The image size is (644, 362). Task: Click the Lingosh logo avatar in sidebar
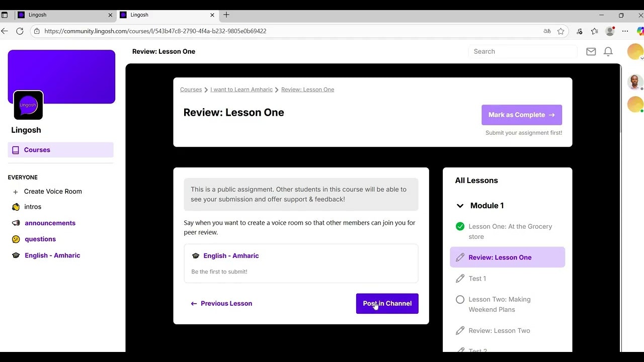(28, 105)
